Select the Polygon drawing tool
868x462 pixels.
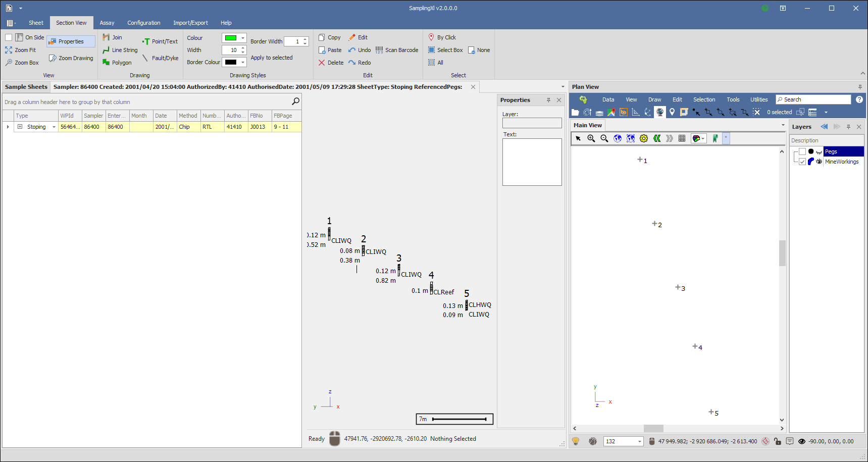pyautogui.click(x=117, y=63)
